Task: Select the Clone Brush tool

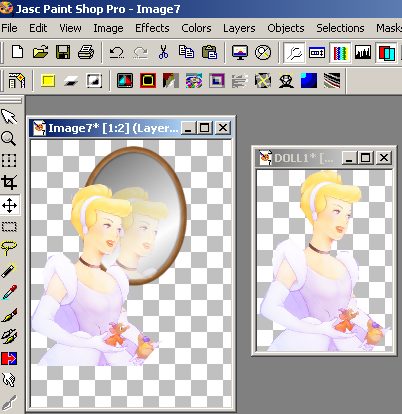Action: click(9, 336)
